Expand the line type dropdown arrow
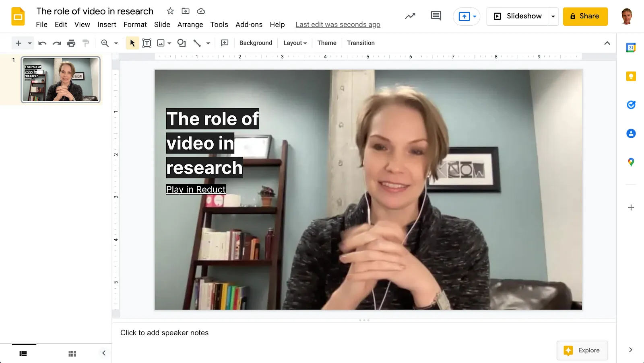Image resolution: width=644 pixels, height=363 pixels. (208, 43)
